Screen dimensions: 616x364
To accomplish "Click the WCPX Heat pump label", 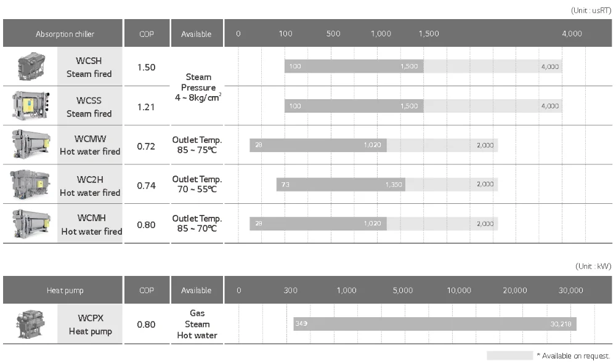I will point(89,325).
